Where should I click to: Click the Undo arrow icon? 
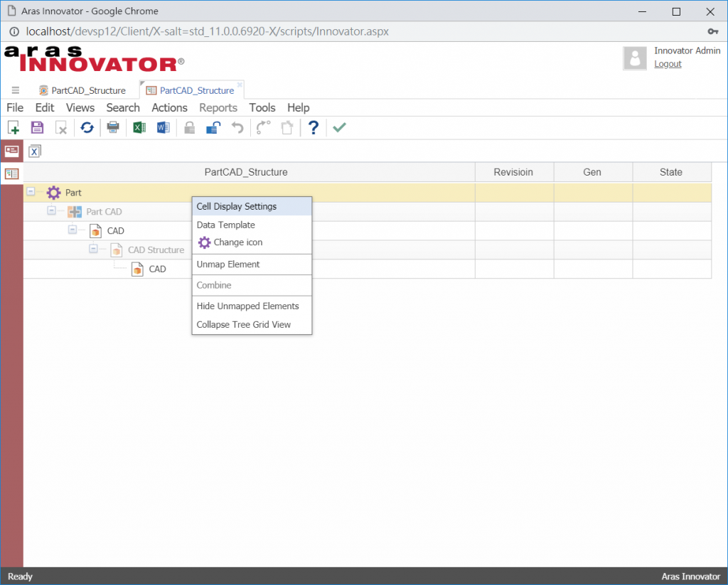click(237, 127)
